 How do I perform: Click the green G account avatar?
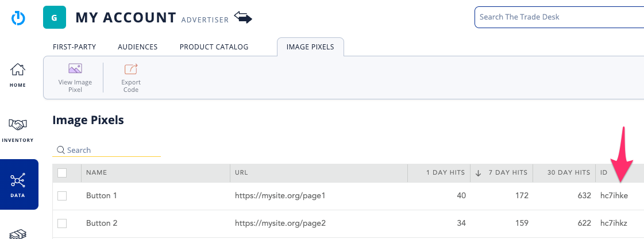click(x=54, y=18)
